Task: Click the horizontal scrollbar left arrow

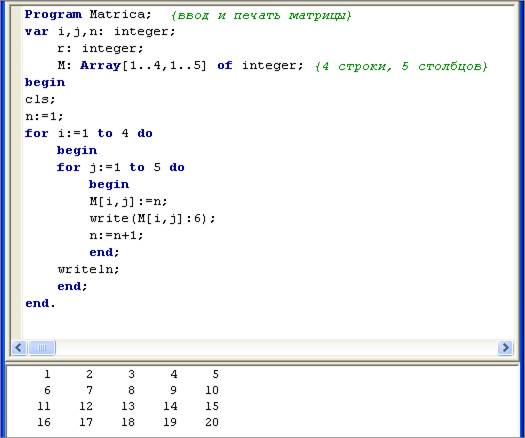Action: click(x=19, y=347)
